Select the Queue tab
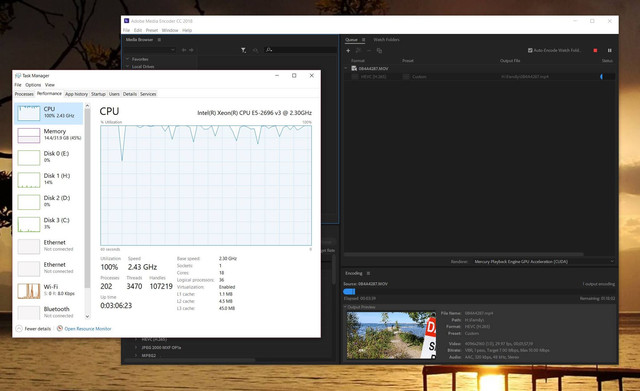 click(x=351, y=40)
